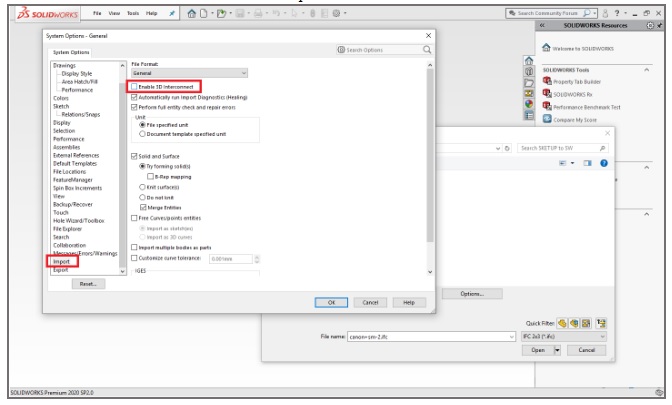Collapse the SOLIDWORKS Tools section chevron
672x405 pixels.
coord(647,70)
